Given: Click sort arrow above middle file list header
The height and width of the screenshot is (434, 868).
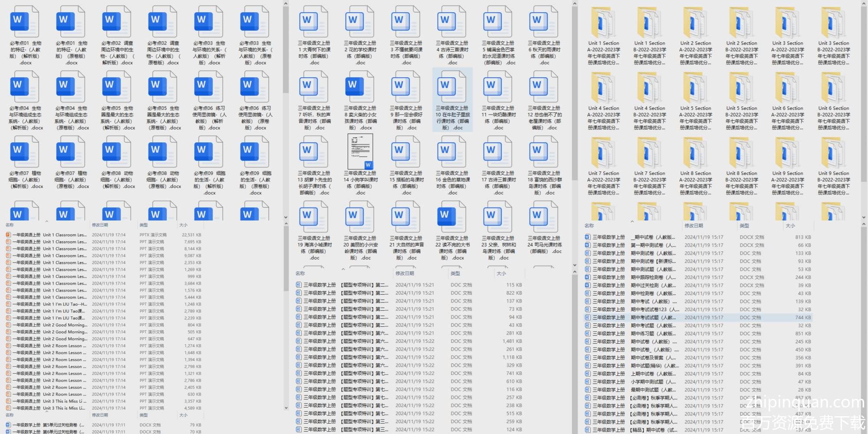Looking at the screenshot, I should (343, 269).
